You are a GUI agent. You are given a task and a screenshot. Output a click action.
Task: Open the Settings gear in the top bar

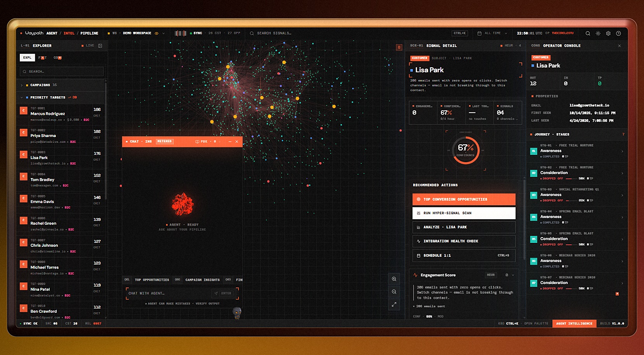click(608, 33)
